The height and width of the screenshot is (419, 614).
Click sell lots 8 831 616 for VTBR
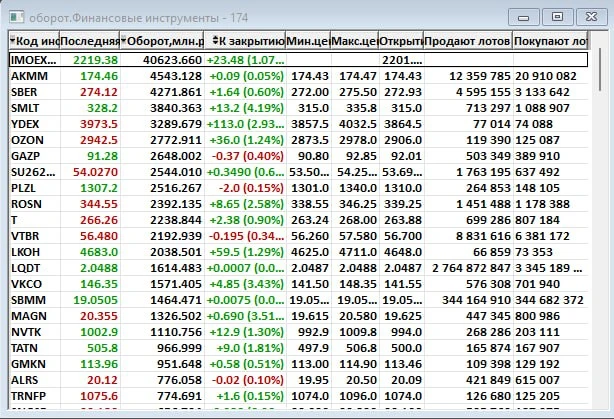pyautogui.click(x=484, y=236)
